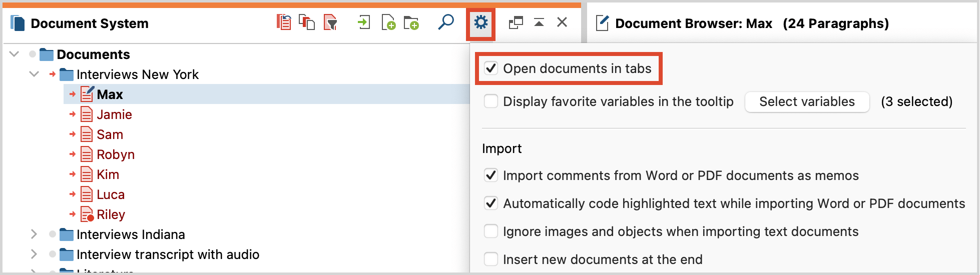The image size is (980, 275).
Task: Click the Select variables button
Action: coord(807,101)
